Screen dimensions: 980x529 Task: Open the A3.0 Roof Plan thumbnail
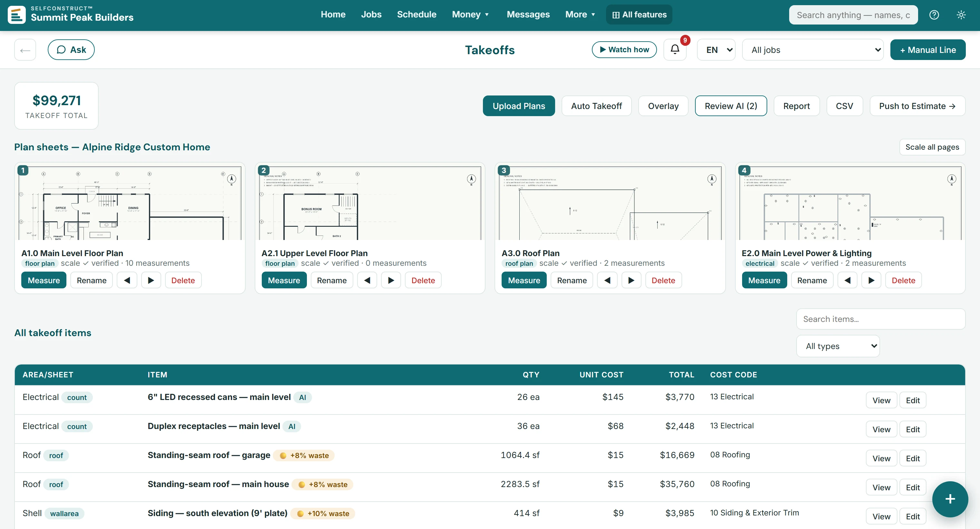(x=610, y=203)
